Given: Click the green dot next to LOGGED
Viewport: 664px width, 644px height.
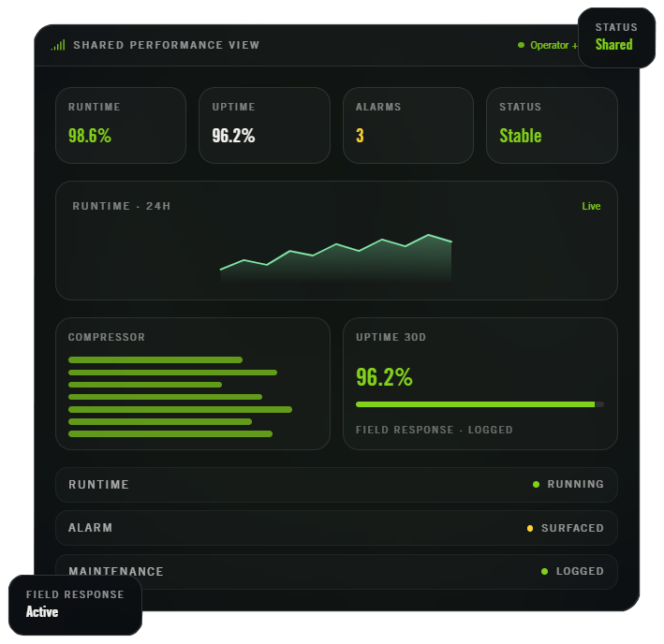Looking at the screenshot, I should click(544, 572).
